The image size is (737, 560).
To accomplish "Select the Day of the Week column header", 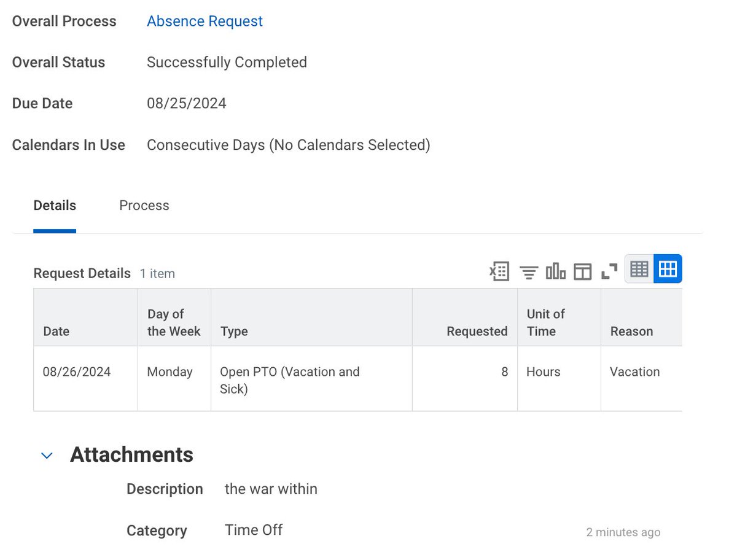I will click(174, 317).
